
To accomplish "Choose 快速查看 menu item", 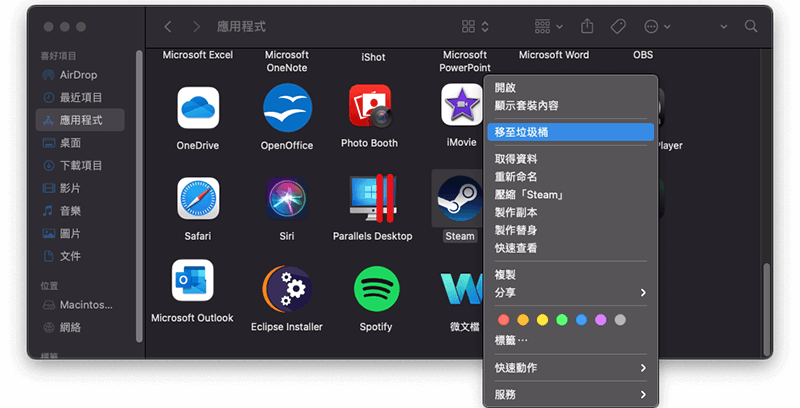I will [570, 248].
